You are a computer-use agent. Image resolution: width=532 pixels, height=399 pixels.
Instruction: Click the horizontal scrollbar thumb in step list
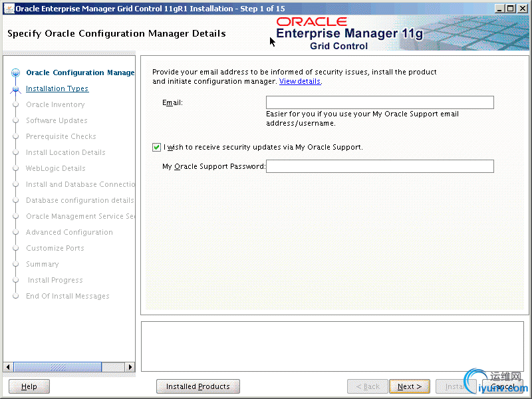click(58, 367)
